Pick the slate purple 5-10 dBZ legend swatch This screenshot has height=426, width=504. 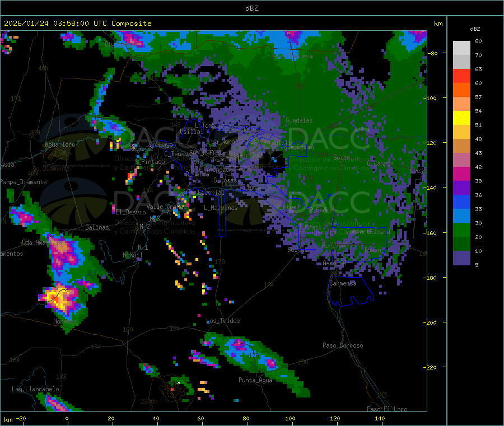tap(461, 258)
